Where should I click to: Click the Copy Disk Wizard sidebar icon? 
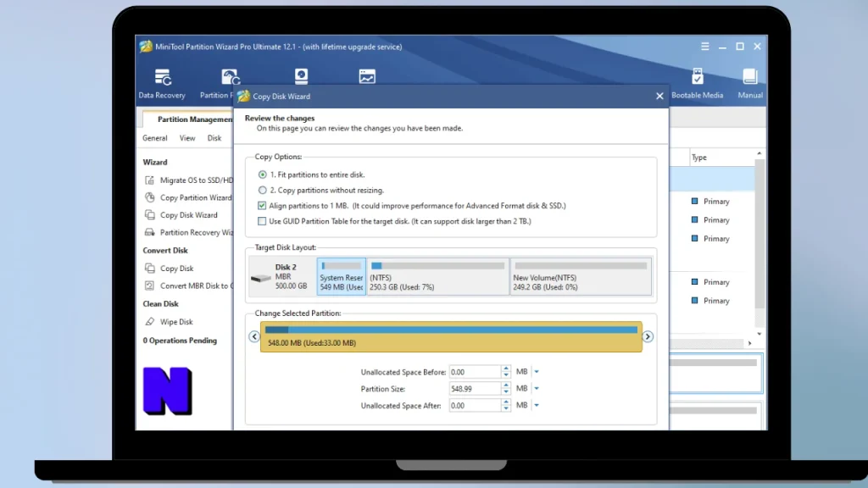[x=149, y=214]
